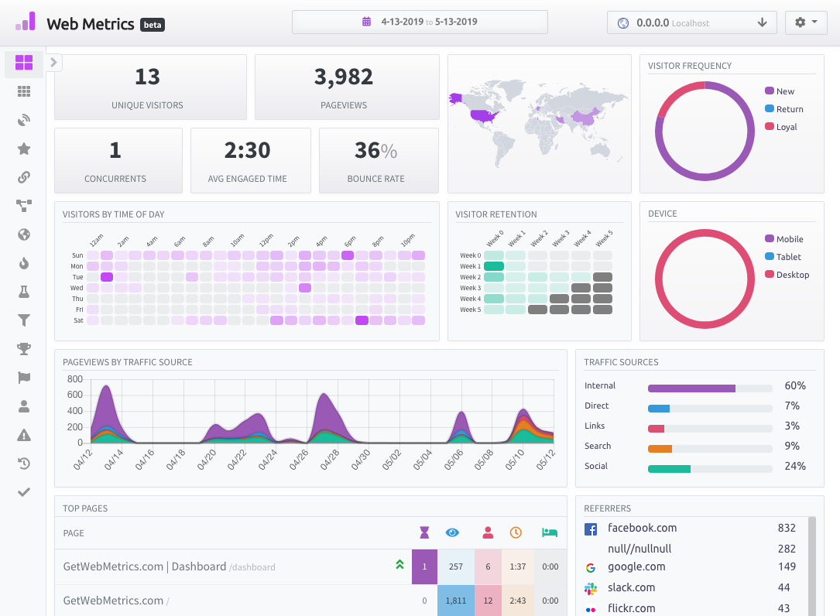Expand the sidebar with the chevron arrow
Screen dimensions: 840x616
(x=53, y=63)
